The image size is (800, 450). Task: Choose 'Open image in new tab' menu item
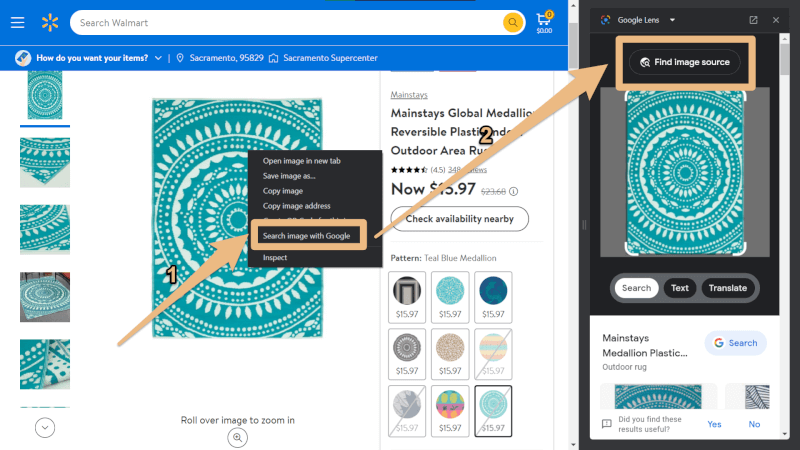(302, 161)
